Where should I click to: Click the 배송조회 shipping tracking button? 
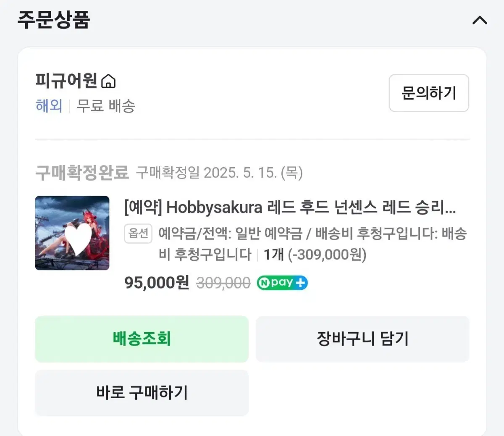142,339
